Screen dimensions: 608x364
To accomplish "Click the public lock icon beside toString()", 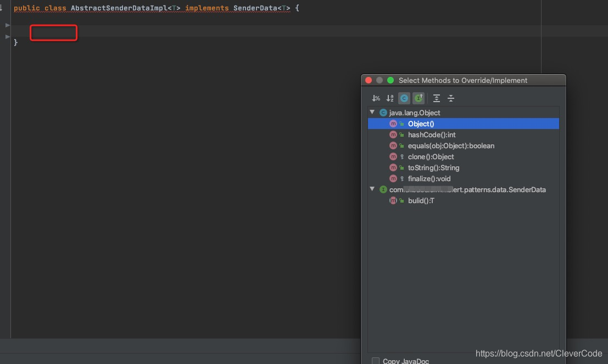I will pos(402,168).
